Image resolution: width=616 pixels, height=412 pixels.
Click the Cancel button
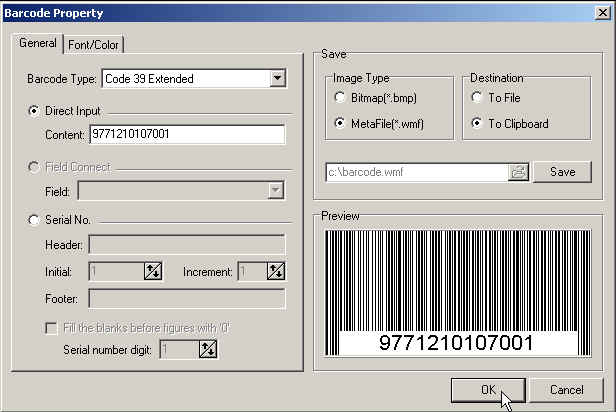[567, 389]
